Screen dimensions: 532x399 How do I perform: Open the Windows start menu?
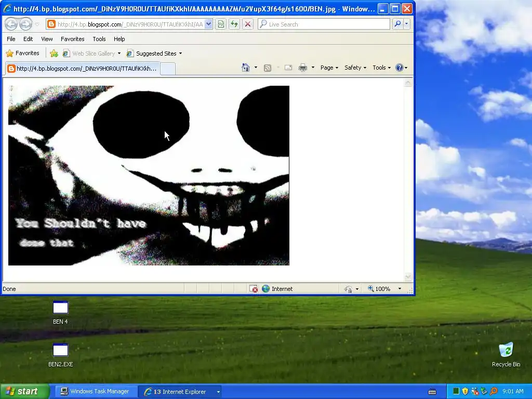coord(25,391)
